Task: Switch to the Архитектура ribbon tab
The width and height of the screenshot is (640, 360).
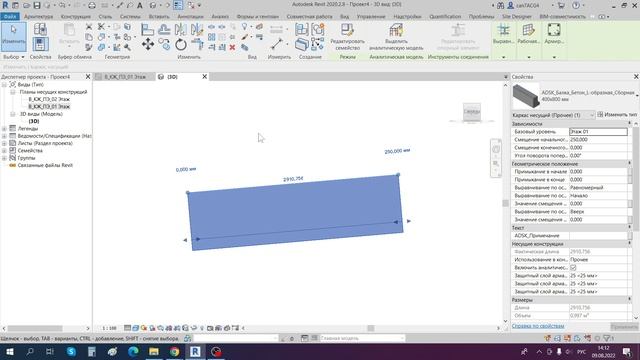Action: pyautogui.click(x=38, y=16)
